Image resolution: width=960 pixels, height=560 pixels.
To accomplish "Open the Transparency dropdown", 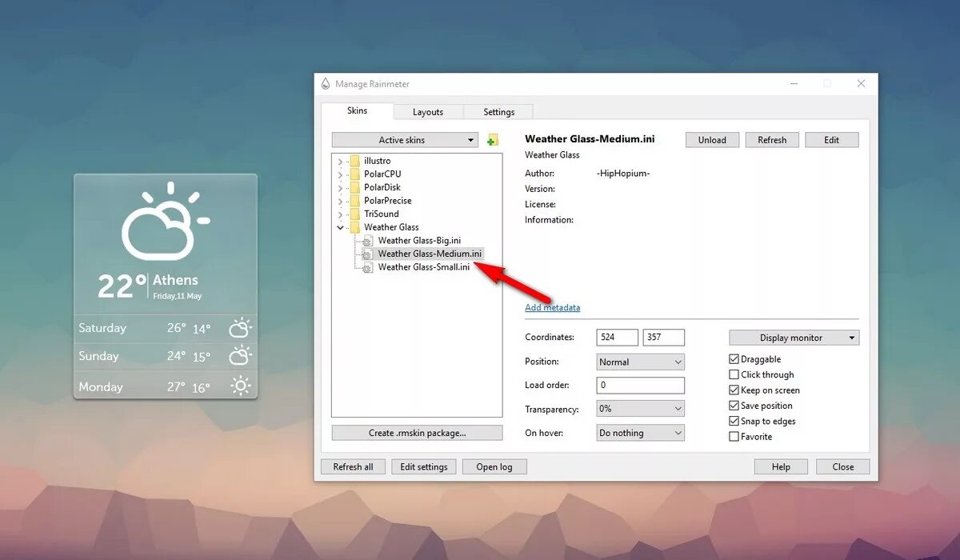I will 641,409.
